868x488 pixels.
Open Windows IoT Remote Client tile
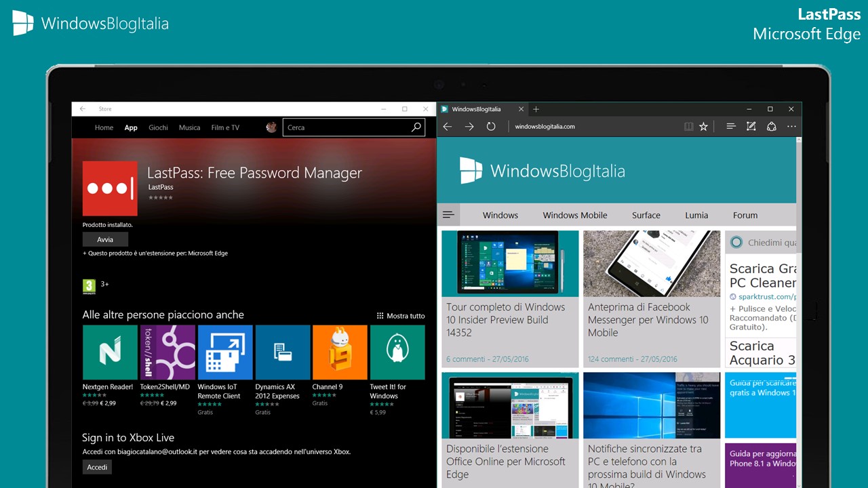pos(225,352)
